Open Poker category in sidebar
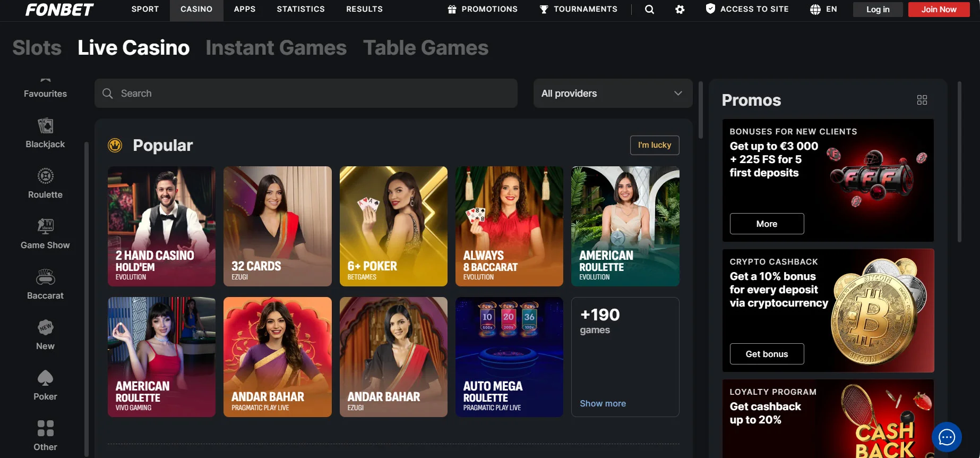Image resolution: width=980 pixels, height=458 pixels. tap(45, 385)
